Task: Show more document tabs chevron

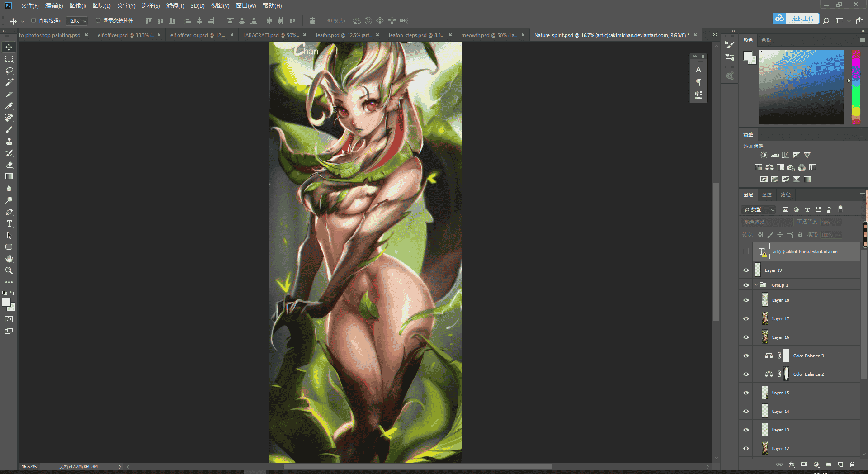Action: coord(715,35)
